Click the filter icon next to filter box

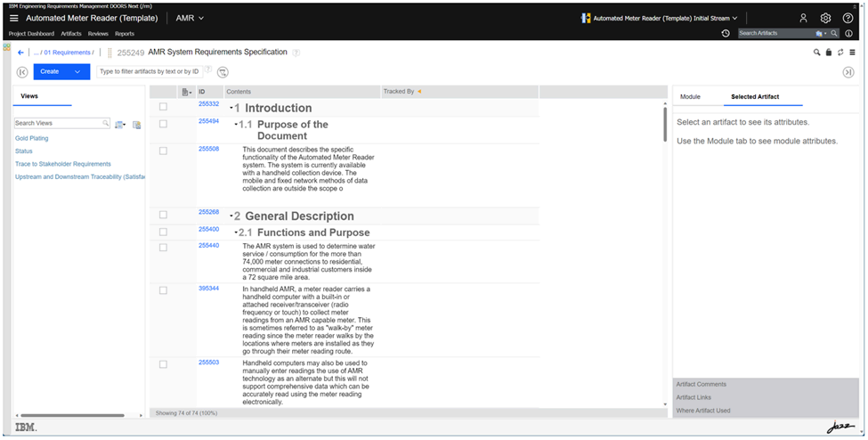[222, 72]
